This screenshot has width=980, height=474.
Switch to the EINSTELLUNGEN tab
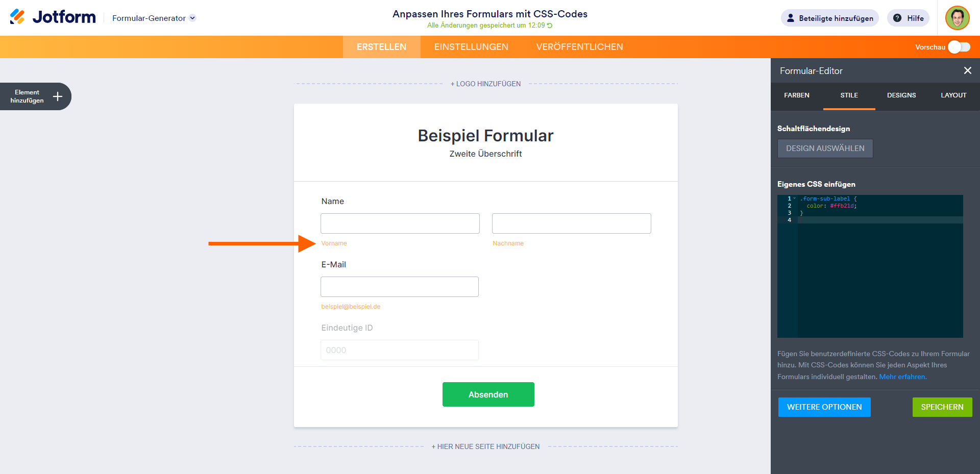pyautogui.click(x=471, y=47)
